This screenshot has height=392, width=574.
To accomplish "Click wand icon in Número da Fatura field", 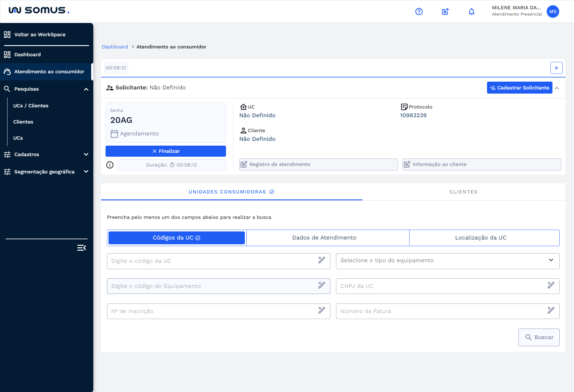I will [x=551, y=310].
